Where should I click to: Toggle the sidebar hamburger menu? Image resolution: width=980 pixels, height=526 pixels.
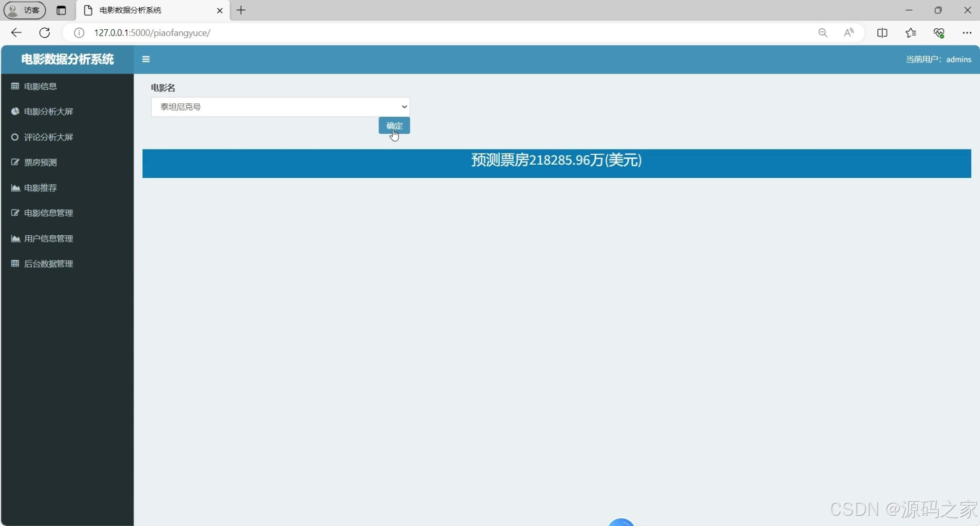pos(145,59)
